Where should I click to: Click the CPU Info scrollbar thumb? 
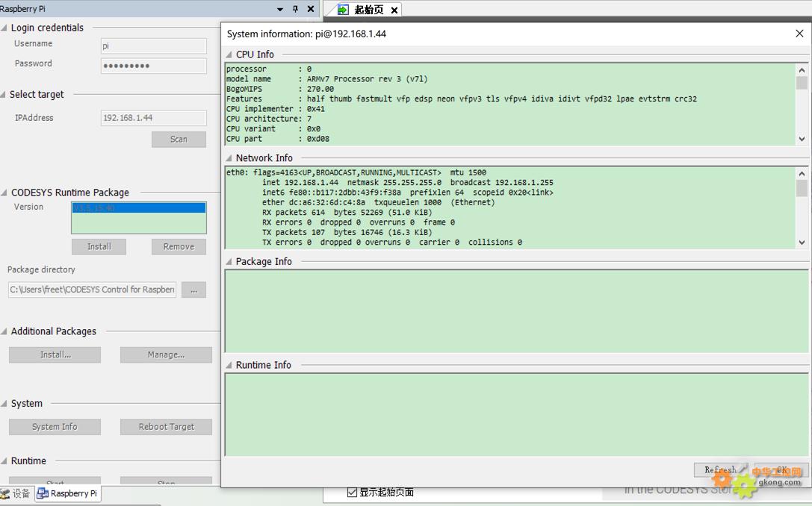coord(802,83)
